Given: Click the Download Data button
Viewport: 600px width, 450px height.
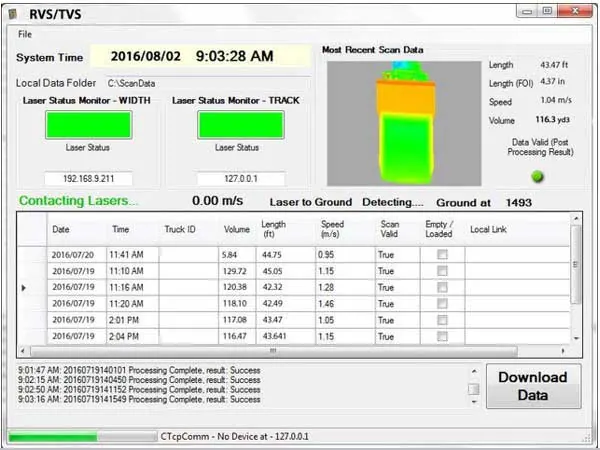Looking at the screenshot, I should pyautogui.click(x=533, y=386).
